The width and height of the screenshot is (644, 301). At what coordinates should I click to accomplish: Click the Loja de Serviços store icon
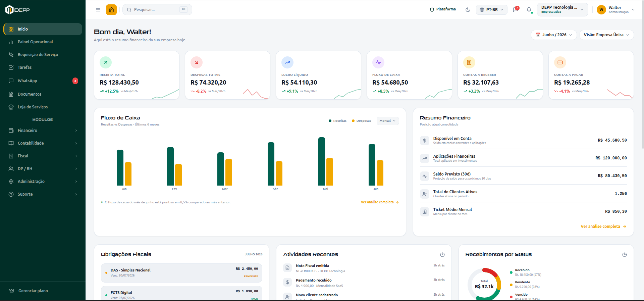tap(11, 107)
